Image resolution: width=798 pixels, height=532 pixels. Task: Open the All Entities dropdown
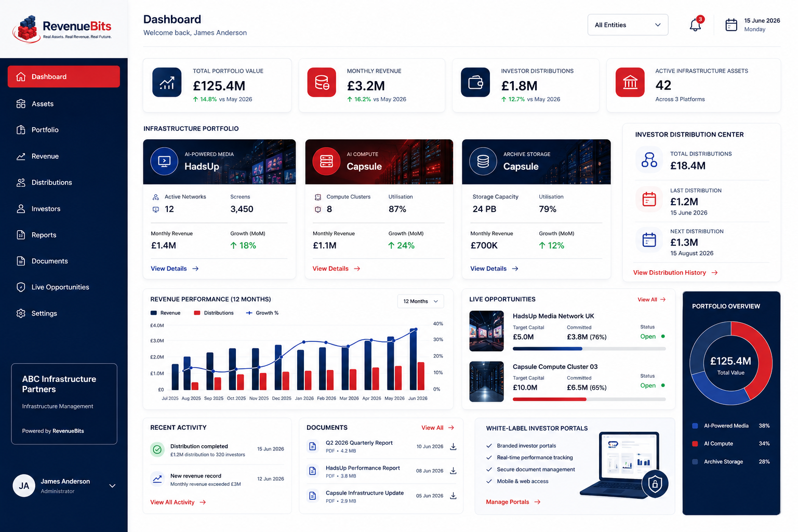(628, 25)
